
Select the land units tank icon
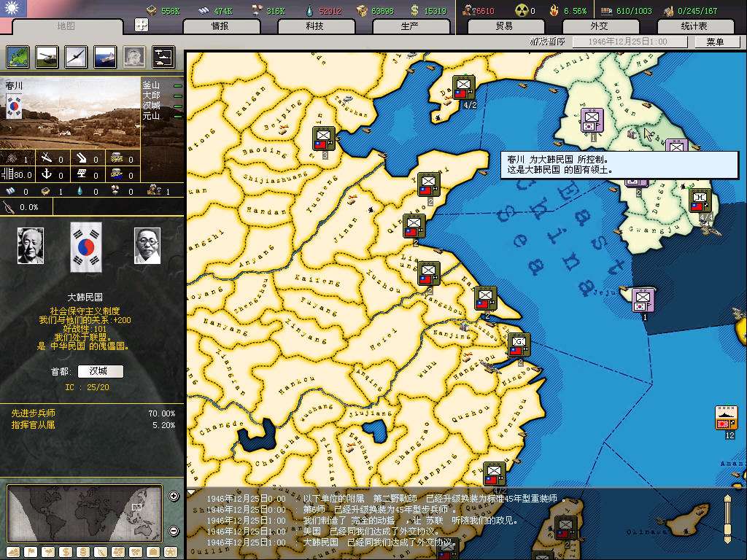[x=47, y=57]
